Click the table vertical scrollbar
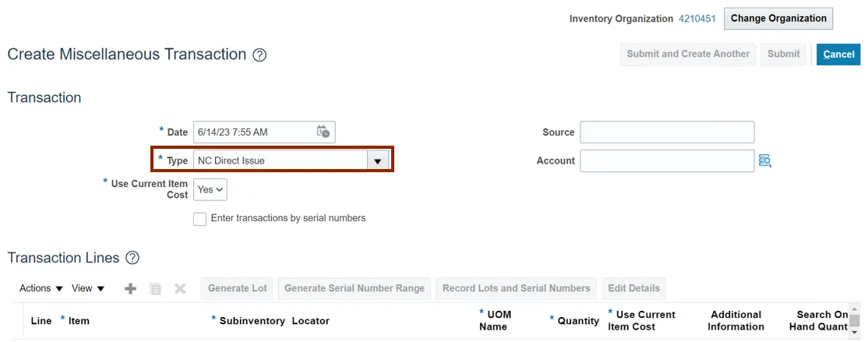Viewport: 868px width, 342px height. point(854,321)
